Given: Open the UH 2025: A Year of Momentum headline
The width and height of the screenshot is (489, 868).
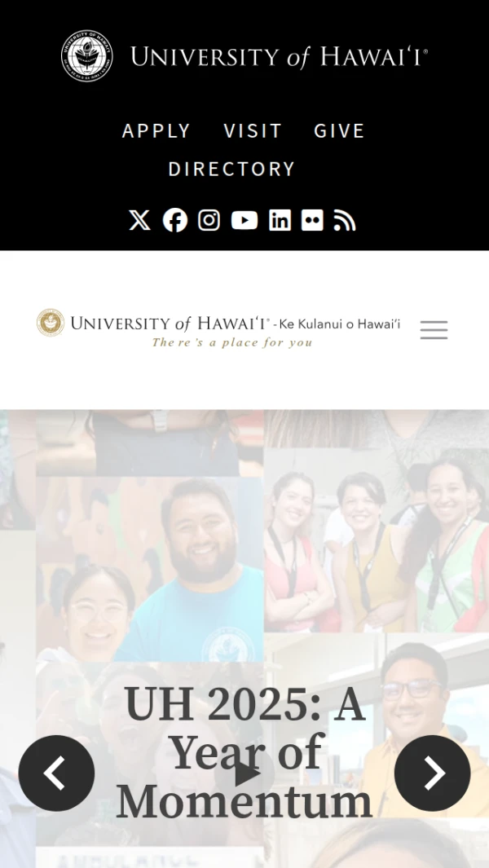Looking at the screenshot, I should coord(244,753).
